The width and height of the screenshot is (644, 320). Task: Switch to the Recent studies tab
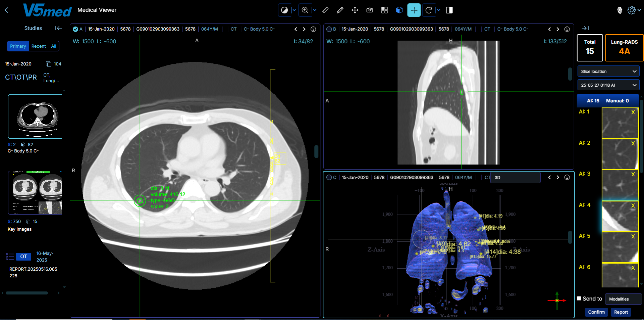point(39,46)
